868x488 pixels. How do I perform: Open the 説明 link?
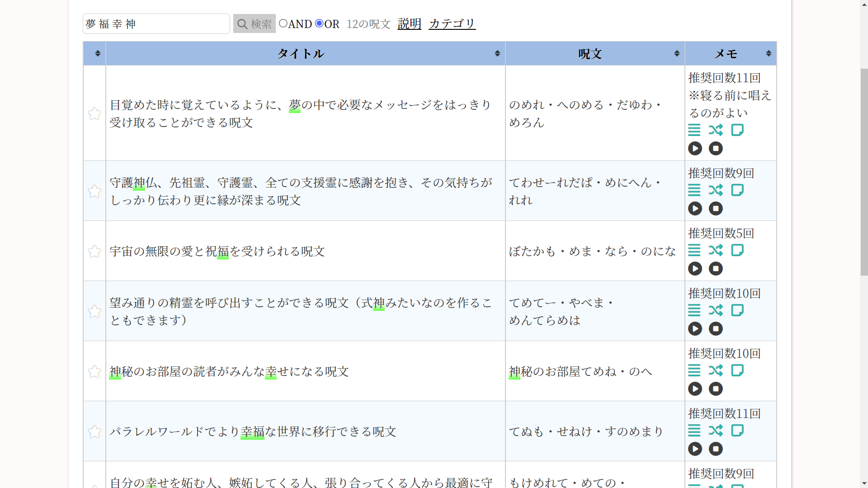(409, 23)
